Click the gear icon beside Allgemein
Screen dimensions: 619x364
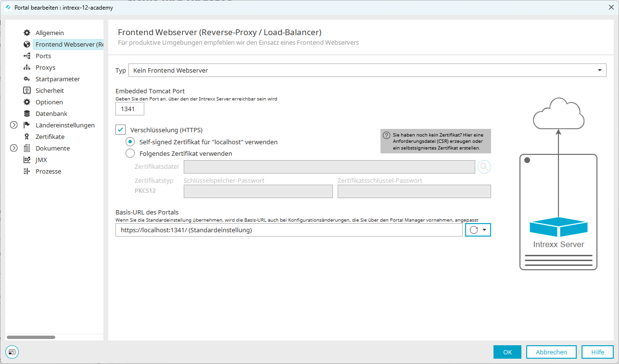[27, 33]
